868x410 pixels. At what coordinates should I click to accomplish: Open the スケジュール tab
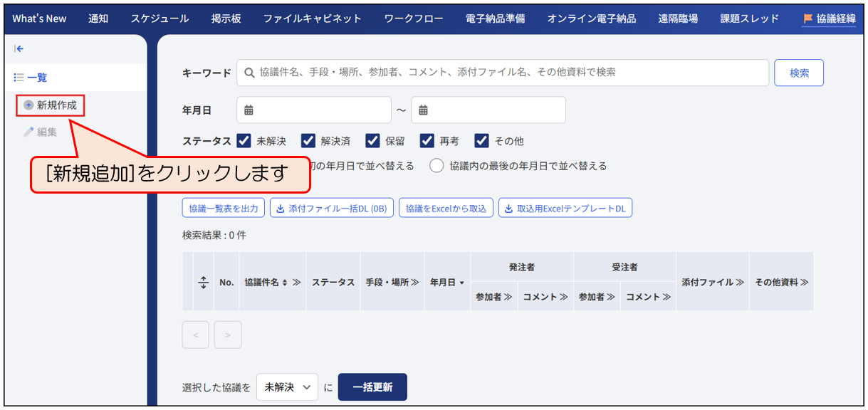pyautogui.click(x=160, y=19)
